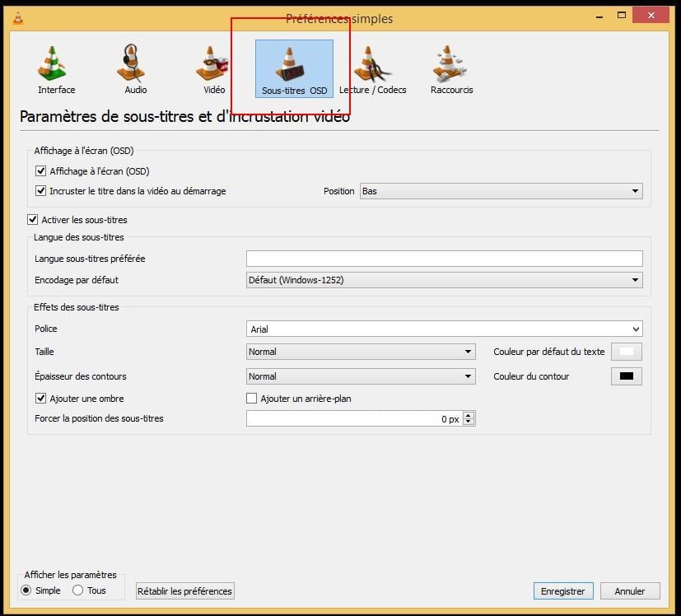Viewport: 681px width, 616px height.
Task: Click the Enregistrer button
Action: 563,591
